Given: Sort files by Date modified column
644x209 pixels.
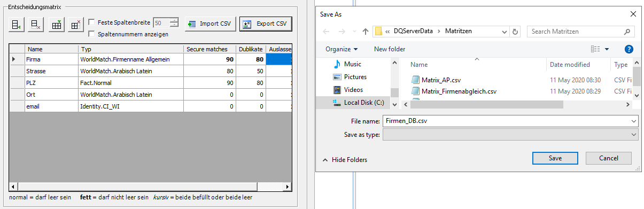Looking at the screenshot, I should pos(570,65).
